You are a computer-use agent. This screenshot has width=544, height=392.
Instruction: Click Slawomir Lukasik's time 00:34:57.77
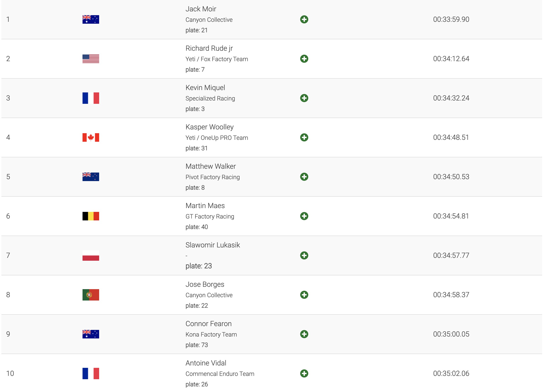pyautogui.click(x=451, y=255)
